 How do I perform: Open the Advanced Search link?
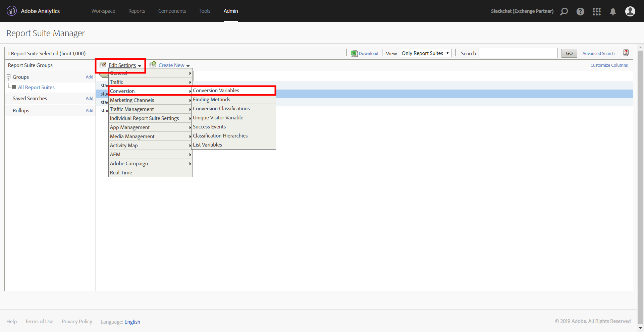[x=598, y=54]
